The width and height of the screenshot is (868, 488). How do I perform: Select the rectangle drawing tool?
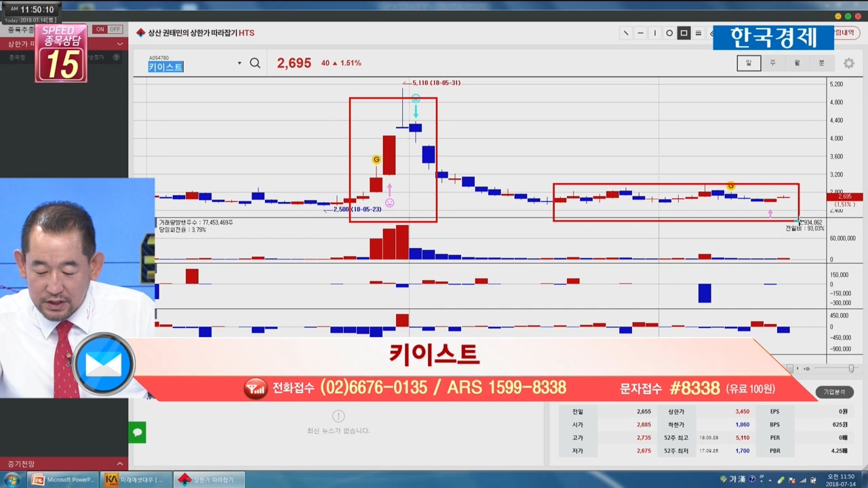[x=684, y=33]
